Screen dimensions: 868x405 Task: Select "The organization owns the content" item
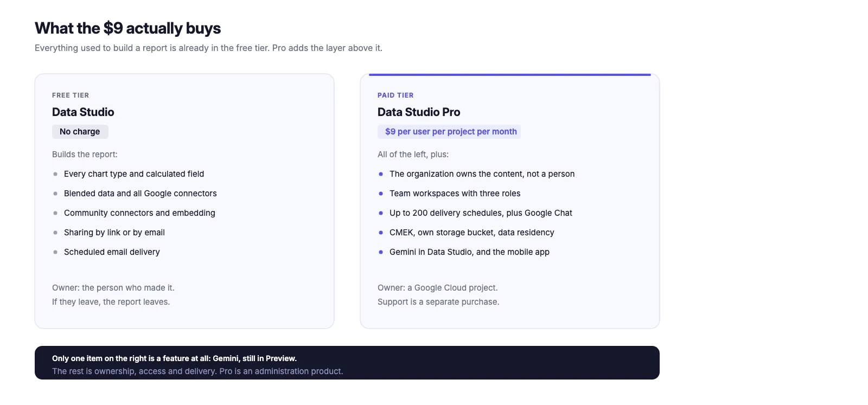pyautogui.click(x=482, y=174)
